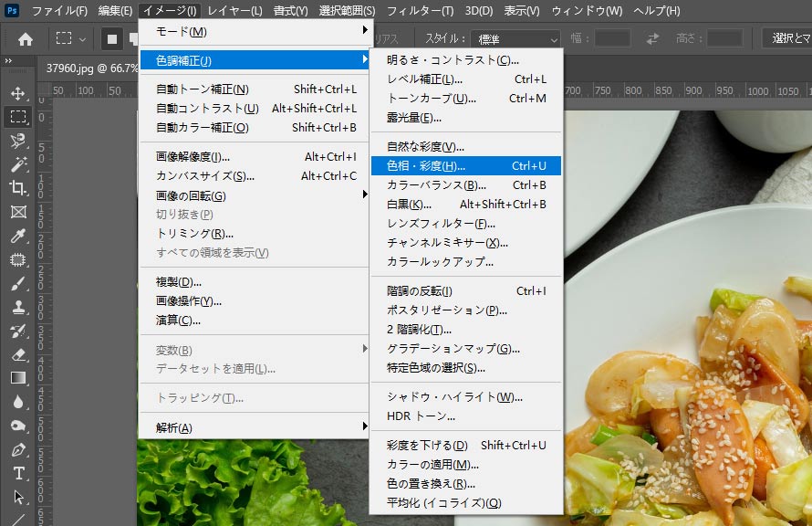Click the Home icon in options bar

tap(25, 39)
